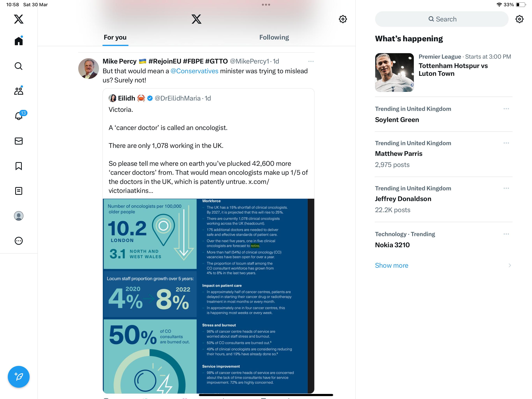This screenshot has height=399, width=532.
Task: Open the Explore search icon in sidebar
Action: click(x=18, y=66)
